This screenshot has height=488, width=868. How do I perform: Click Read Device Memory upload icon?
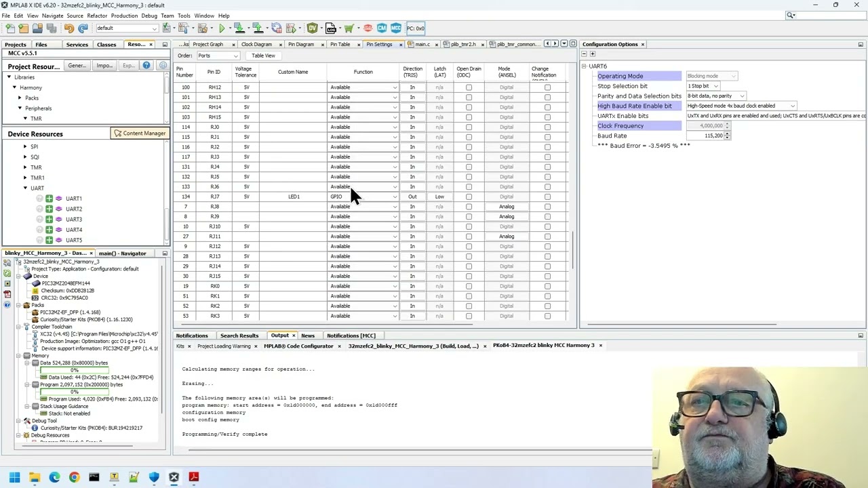pos(258,28)
